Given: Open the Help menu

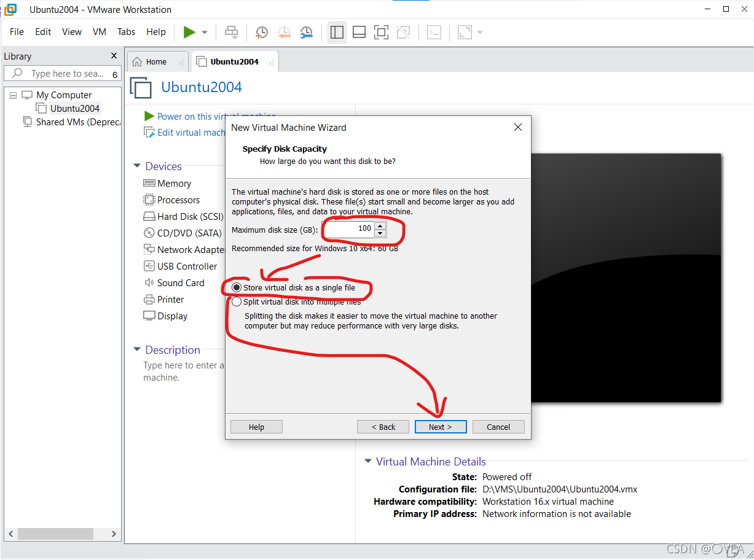Looking at the screenshot, I should tap(156, 32).
